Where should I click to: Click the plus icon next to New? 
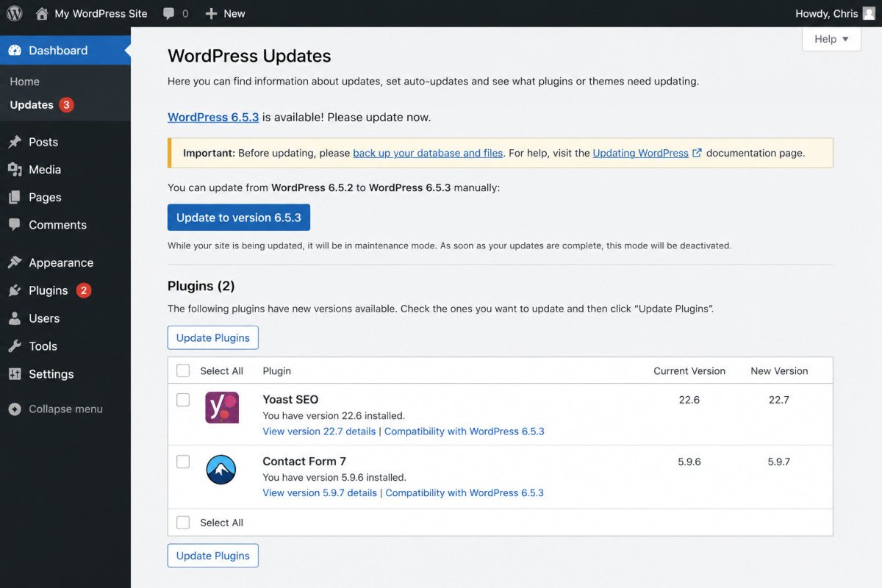211,13
